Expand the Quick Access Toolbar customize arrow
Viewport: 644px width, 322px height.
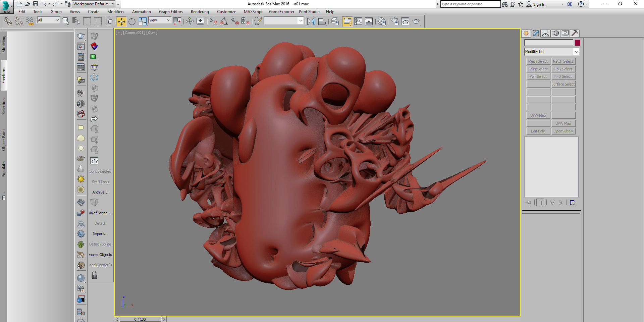118,4
